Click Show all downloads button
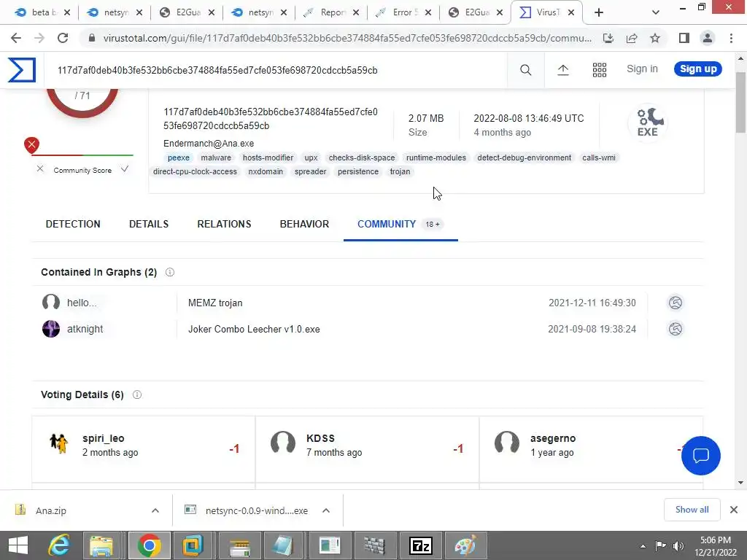747x560 pixels. coord(692,510)
